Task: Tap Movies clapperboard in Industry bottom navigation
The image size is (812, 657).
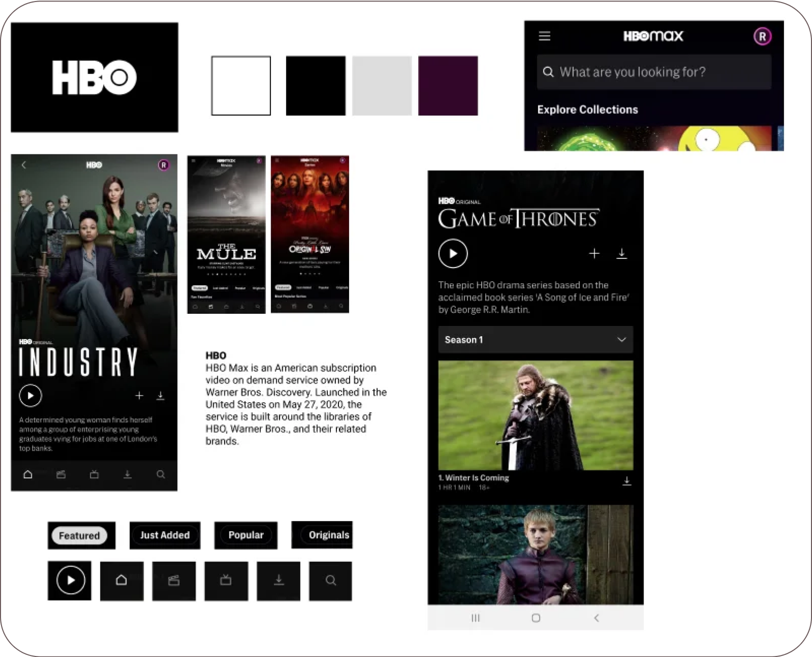Action: click(x=61, y=474)
